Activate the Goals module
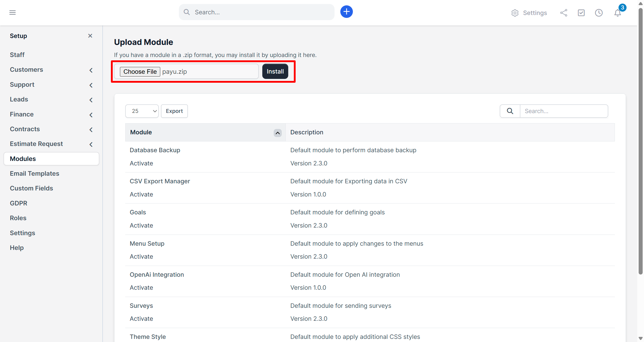This screenshot has height=342, width=644. pos(141,226)
